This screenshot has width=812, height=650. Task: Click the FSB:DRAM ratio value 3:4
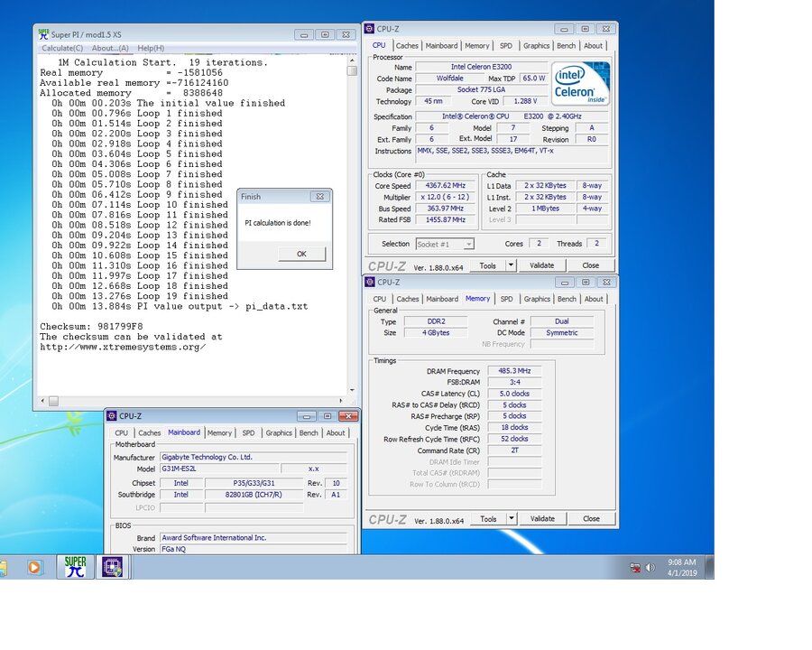(x=514, y=382)
